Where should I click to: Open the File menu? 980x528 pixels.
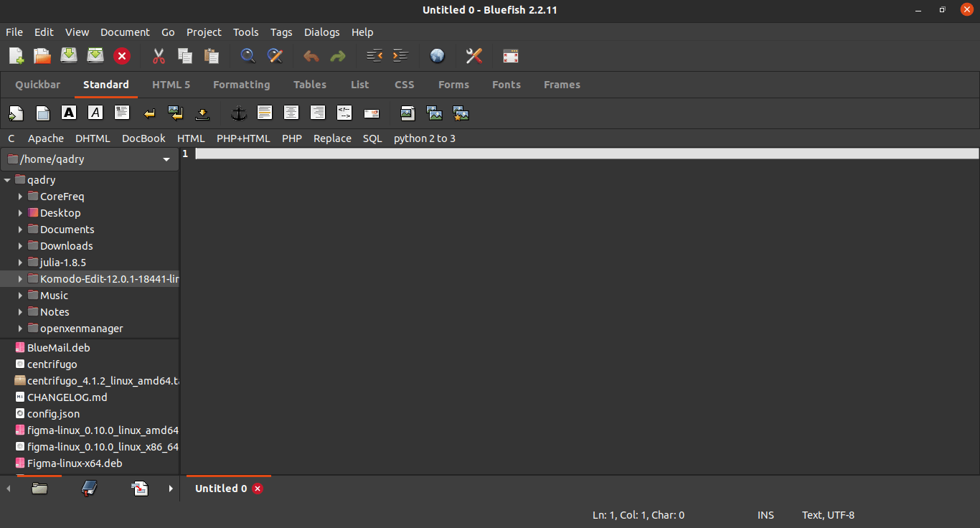click(14, 32)
